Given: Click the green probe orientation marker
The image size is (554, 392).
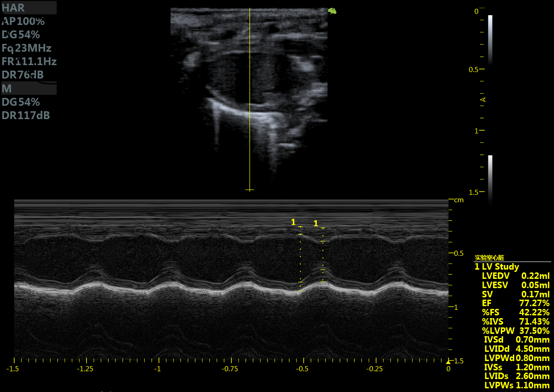Looking at the screenshot, I should (x=332, y=11).
